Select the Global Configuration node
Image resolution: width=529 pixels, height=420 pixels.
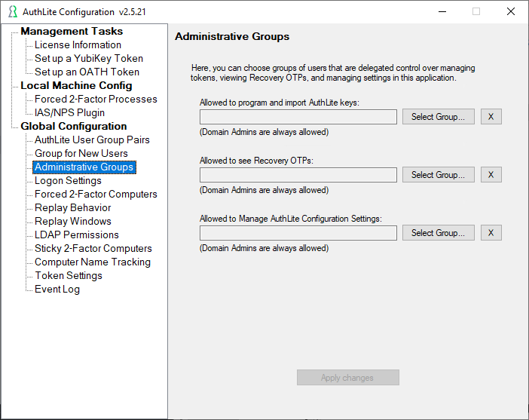(x=74, y=126)
